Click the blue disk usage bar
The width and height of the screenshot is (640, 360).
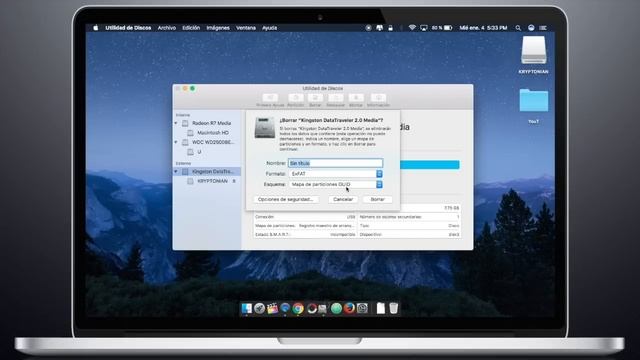click(429, 164)
